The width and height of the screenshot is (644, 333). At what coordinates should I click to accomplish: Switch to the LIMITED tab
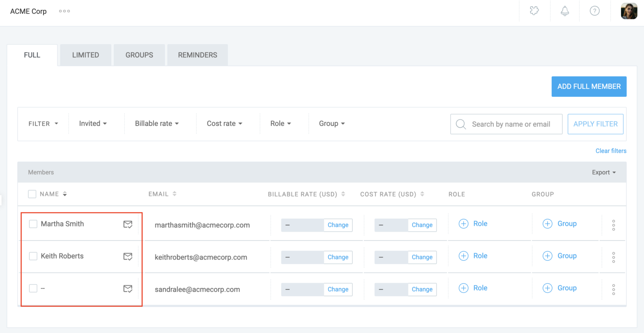[86, 55]
